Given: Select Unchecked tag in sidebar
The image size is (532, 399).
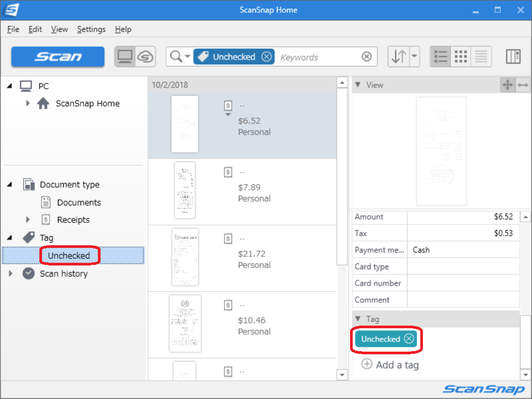Looking at the screenshot, I should click(69, 255).
